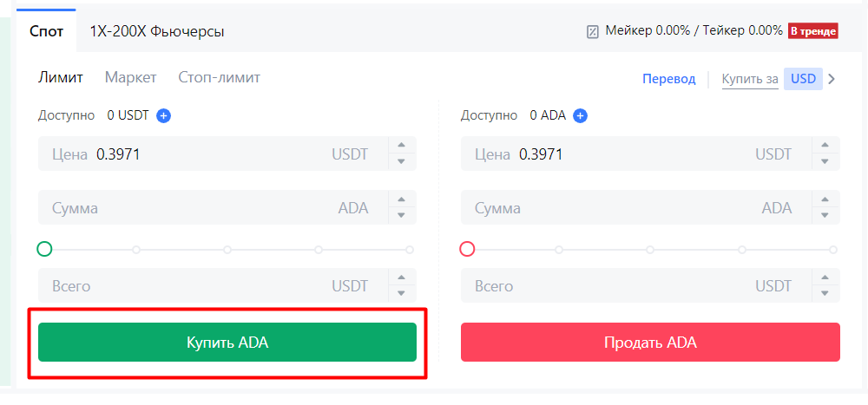Open the Перевод transfer link
The height and width of the screenshot is (405, 868).
(668, 79)
